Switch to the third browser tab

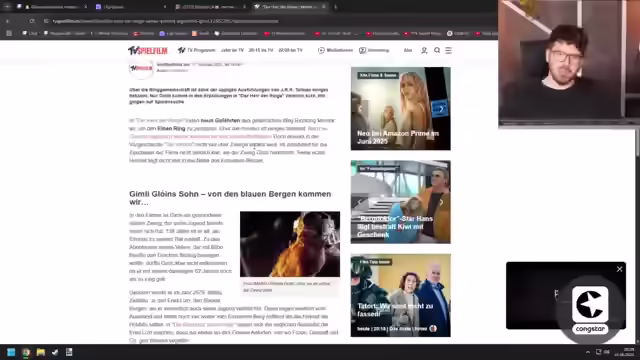tap(210, 7)
